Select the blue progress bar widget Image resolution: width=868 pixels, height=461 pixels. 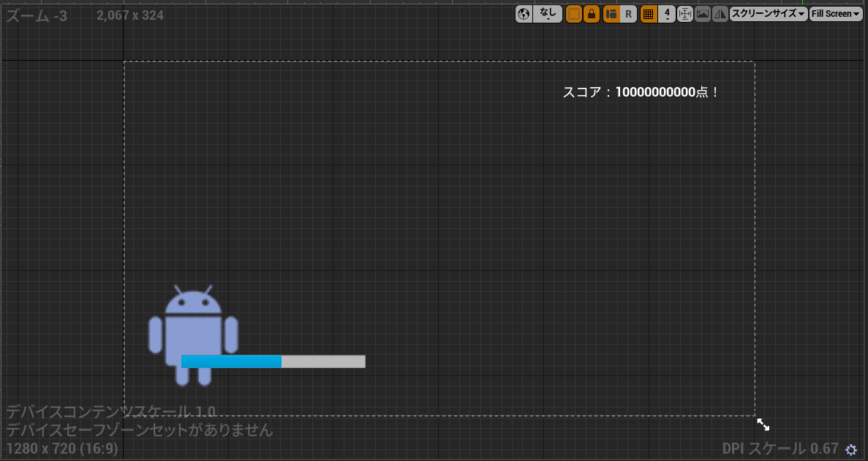pos(273,361)
